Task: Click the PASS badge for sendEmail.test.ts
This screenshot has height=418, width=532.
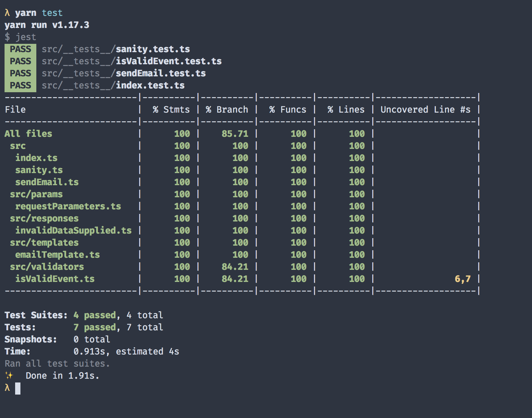Action: tap(20, 73)
